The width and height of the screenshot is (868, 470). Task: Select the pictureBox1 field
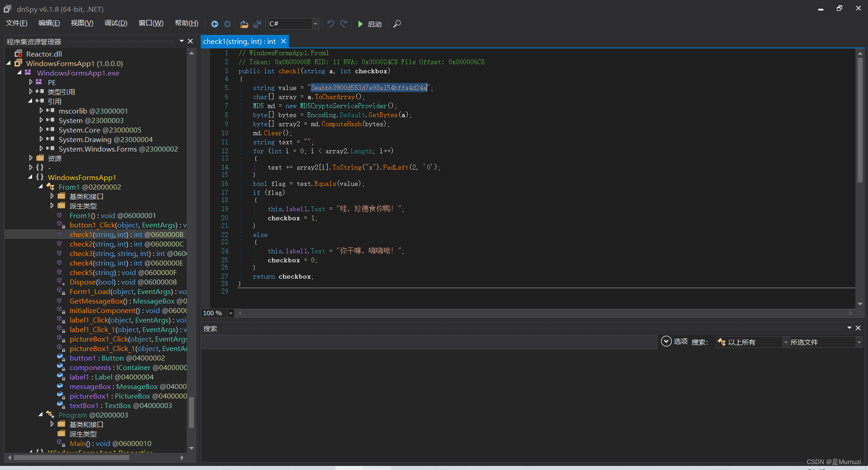(x=127, y=396)
